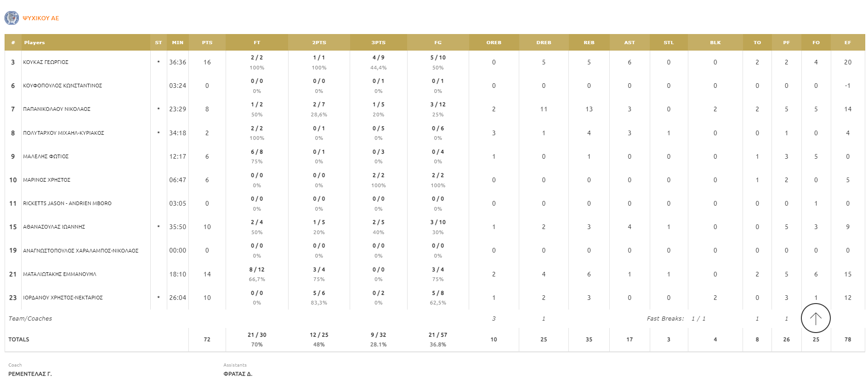
Task: Click the MIN column header
Action: click(x=177, y=42)
